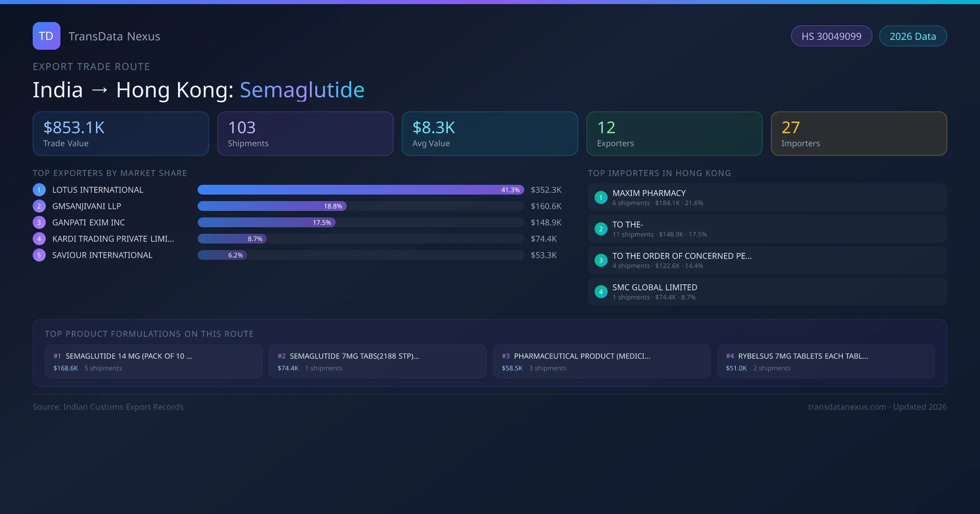
Task: Click the green badge 1 beside MAXIM PHARMACY
Action: tap(601, 197)
